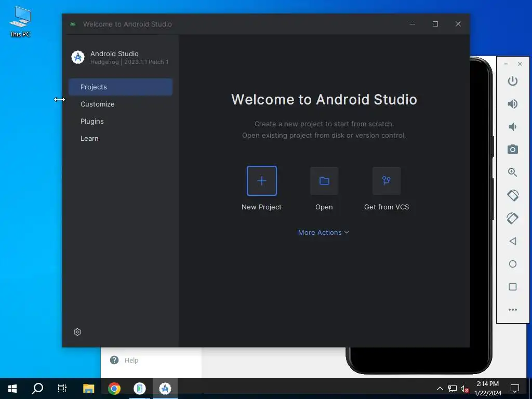Viewport: 532px width, 399px height.
Task: Click the emulator app taskbar icon
Action: coord(139,389)
